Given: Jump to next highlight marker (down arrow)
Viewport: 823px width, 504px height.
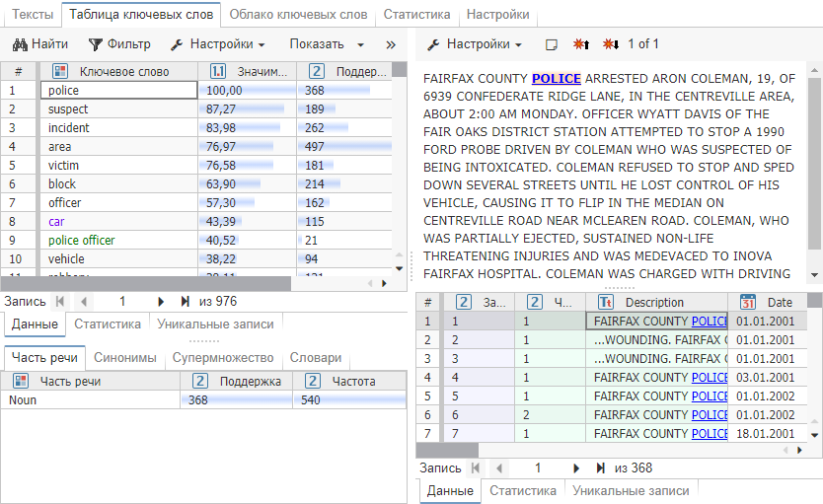Looking at the screenshot, I should [x=611, y=44].
